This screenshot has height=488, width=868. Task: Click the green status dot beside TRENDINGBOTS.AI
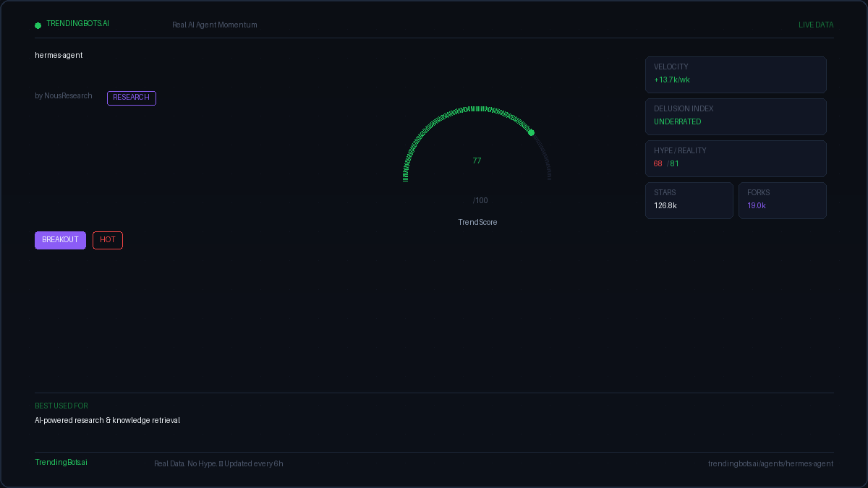tap(38, 25)
